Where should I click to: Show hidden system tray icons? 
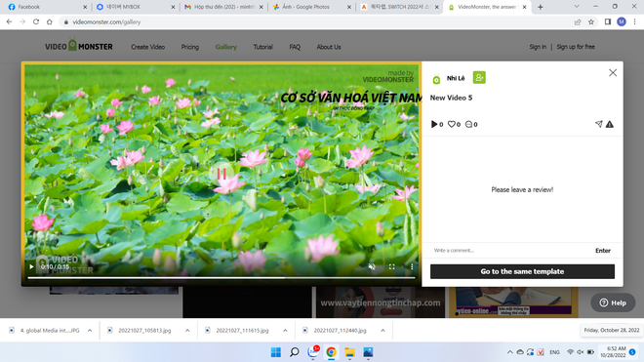pos(509,352)
